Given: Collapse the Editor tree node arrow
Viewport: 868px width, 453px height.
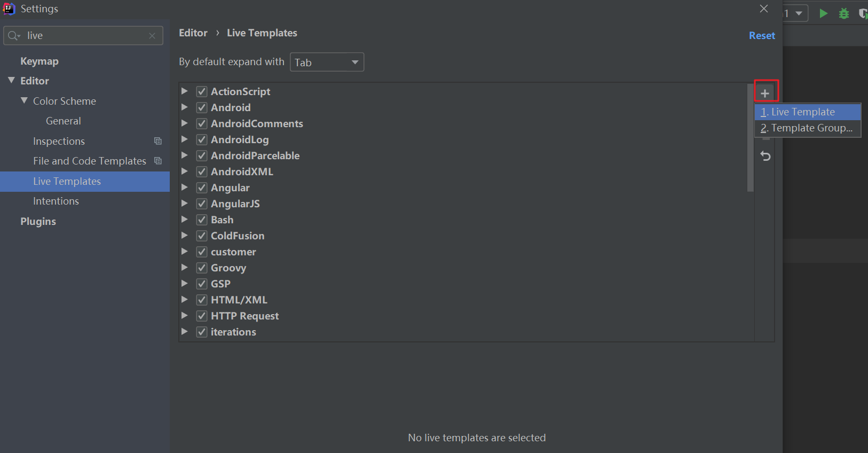Looking at the screenshot, I should (x=11, y=80).
